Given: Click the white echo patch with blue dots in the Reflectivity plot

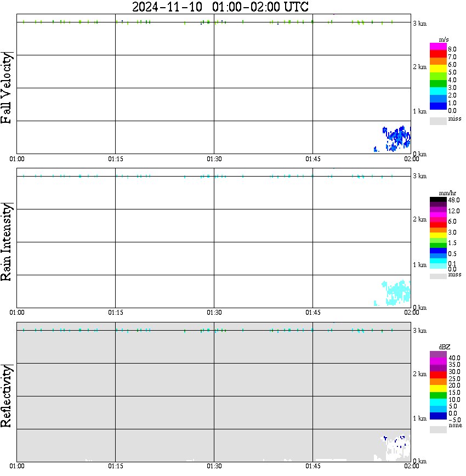Looking at the screenshot, I should (x=395, y=448).
